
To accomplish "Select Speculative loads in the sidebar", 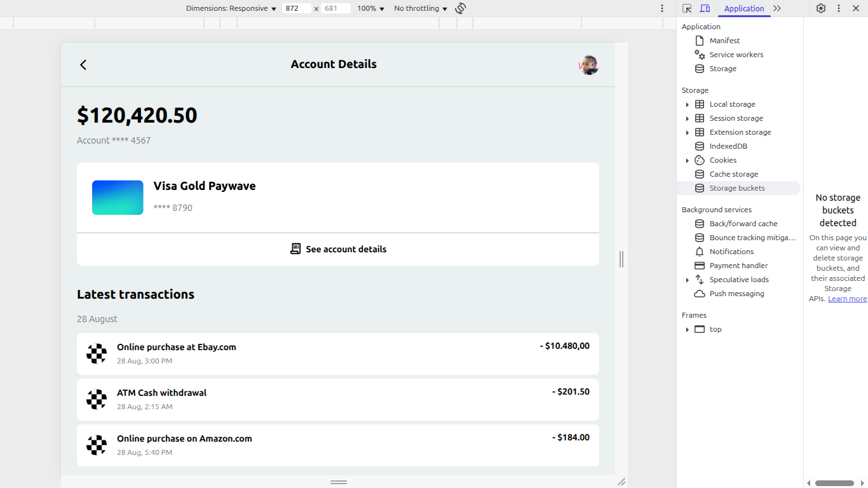I will 739,280.
